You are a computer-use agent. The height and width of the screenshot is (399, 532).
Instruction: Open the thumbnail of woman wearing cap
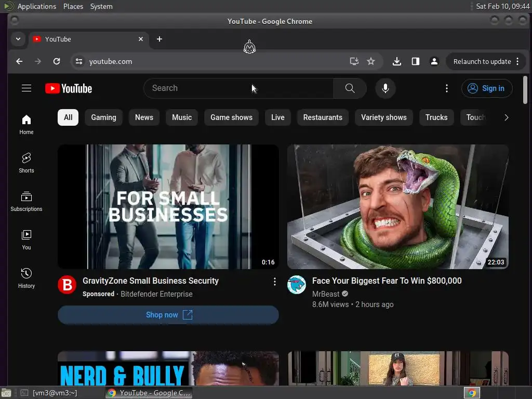(x=397, y=368)
